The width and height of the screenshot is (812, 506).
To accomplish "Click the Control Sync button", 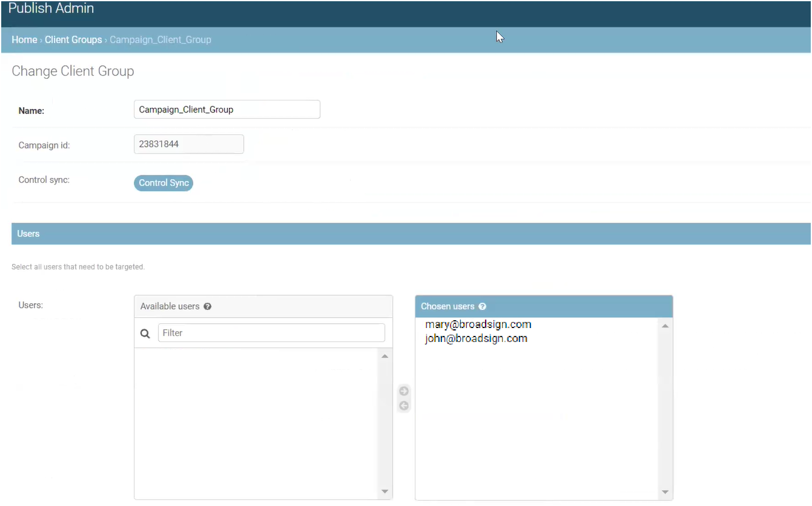I will 163,183.
